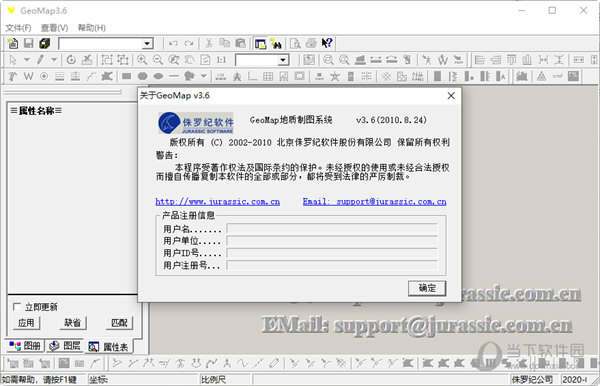Click the rotate refresh circle icon
Image resolution: width=600 pixels, height=386 pixels.
tap(71, 60)
